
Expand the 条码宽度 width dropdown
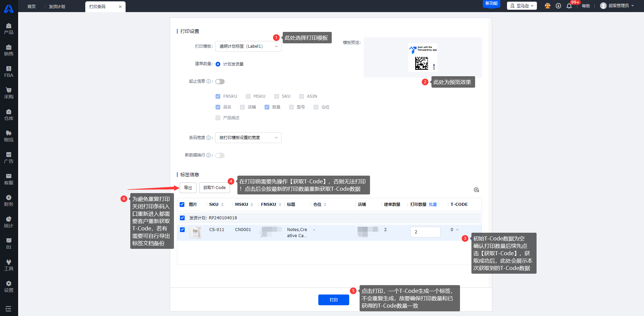tap(248, 138)
